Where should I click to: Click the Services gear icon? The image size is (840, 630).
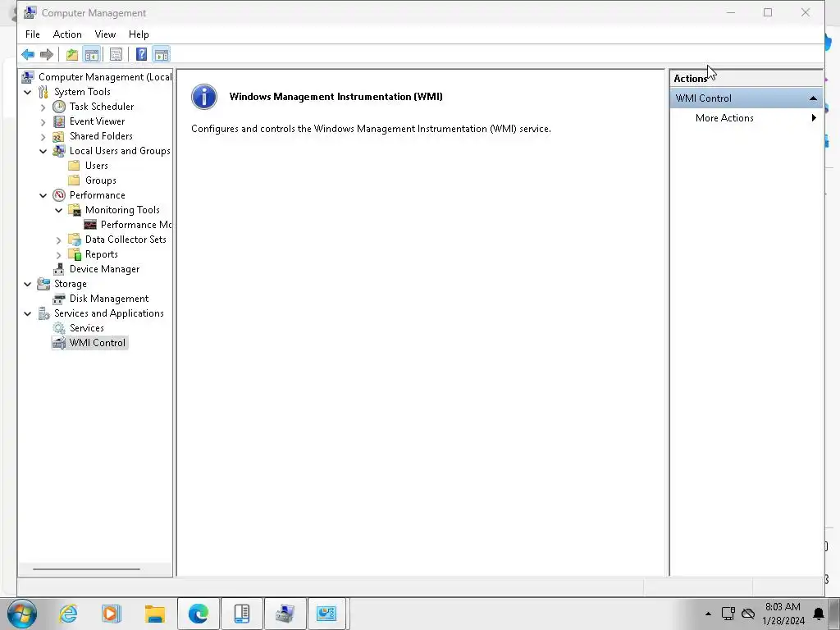[59, 328]
